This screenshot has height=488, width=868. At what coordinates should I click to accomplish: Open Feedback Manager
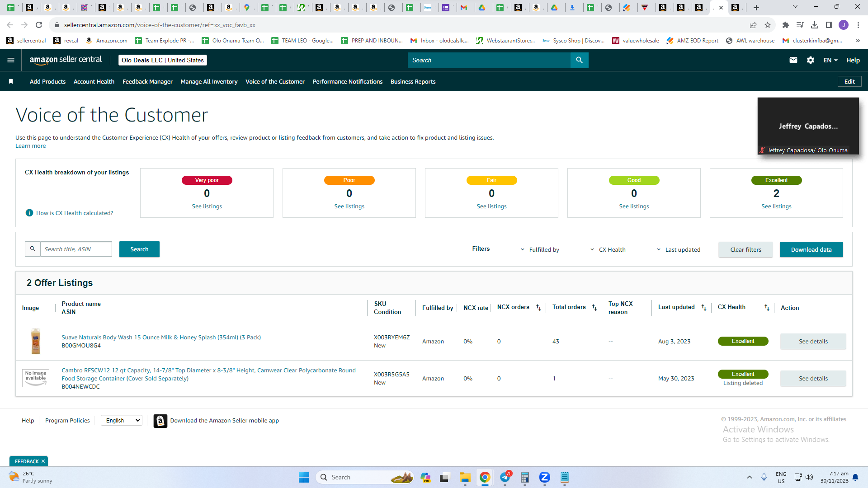(147, 82)
